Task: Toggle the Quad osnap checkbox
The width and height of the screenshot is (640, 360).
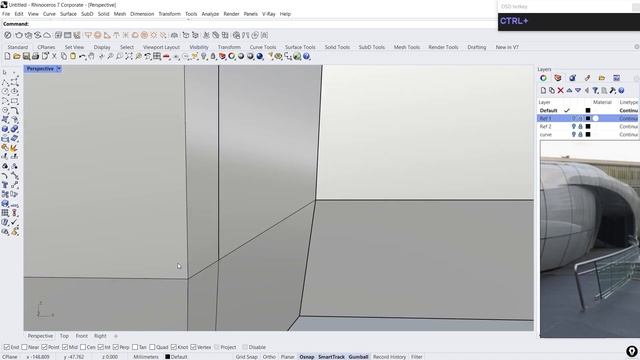Action: [152, 347]
